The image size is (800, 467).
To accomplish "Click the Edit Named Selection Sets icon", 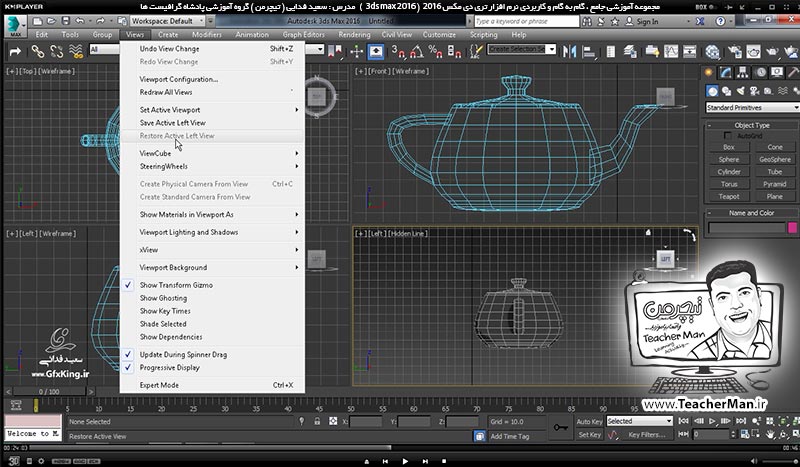I will (x=476, y=51).
